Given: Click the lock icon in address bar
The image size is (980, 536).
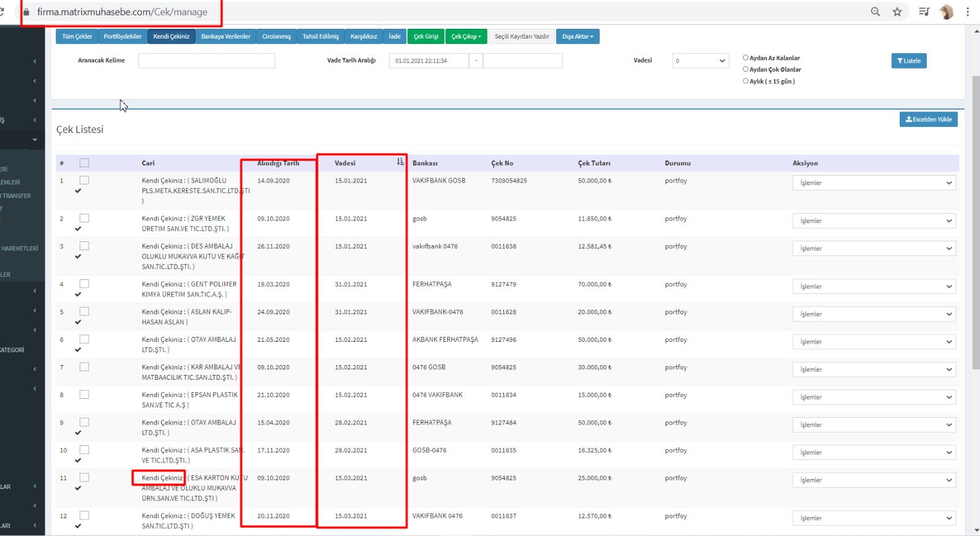Looking at the screenshot, I should (x=26, y=12).
